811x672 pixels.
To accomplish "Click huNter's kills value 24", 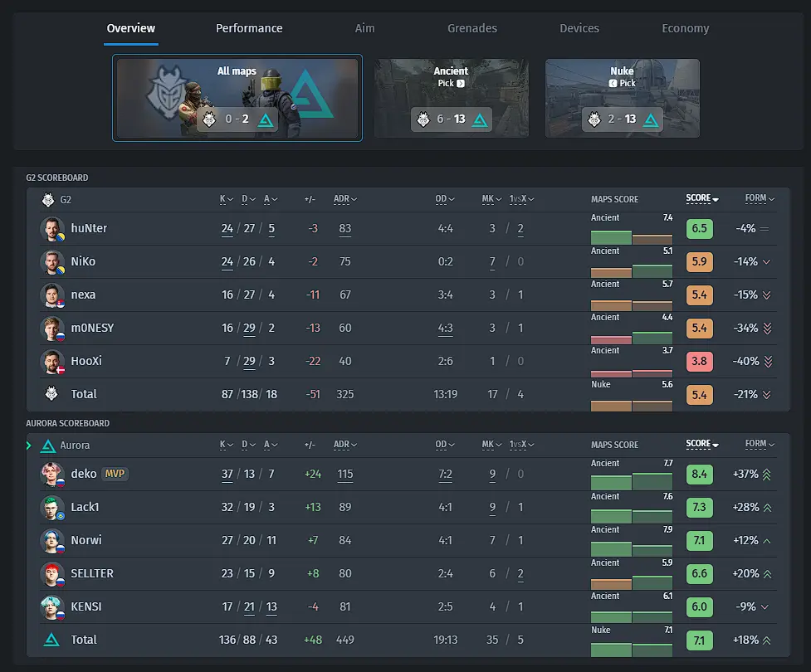I will tap(227, 229).
